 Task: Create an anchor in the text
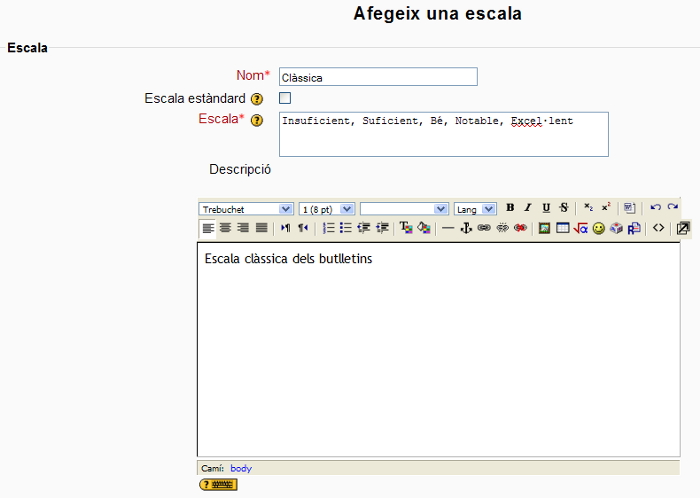pos(466,228)
